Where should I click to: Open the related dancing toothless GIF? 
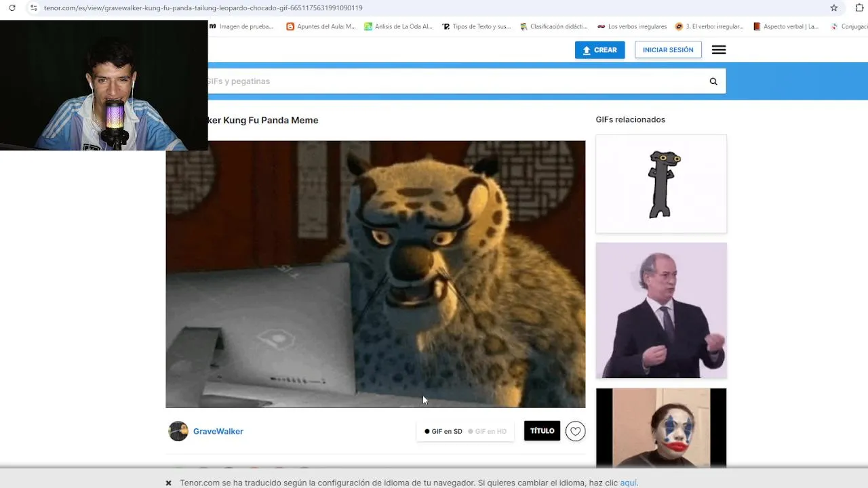pyautogui.click(x=661, y=184)
